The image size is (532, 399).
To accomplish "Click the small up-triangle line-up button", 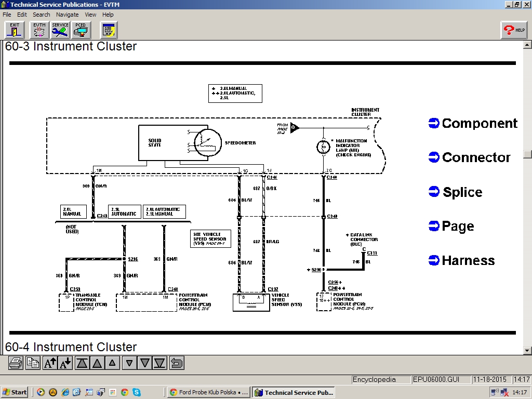I will [112, 363].
